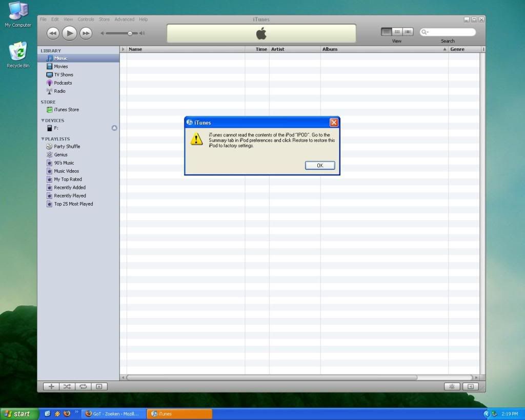Image resolution: width=525 pixels, height=420 pixels.
Task: Toggle the repeat playlist button
Action: point(83,387)
